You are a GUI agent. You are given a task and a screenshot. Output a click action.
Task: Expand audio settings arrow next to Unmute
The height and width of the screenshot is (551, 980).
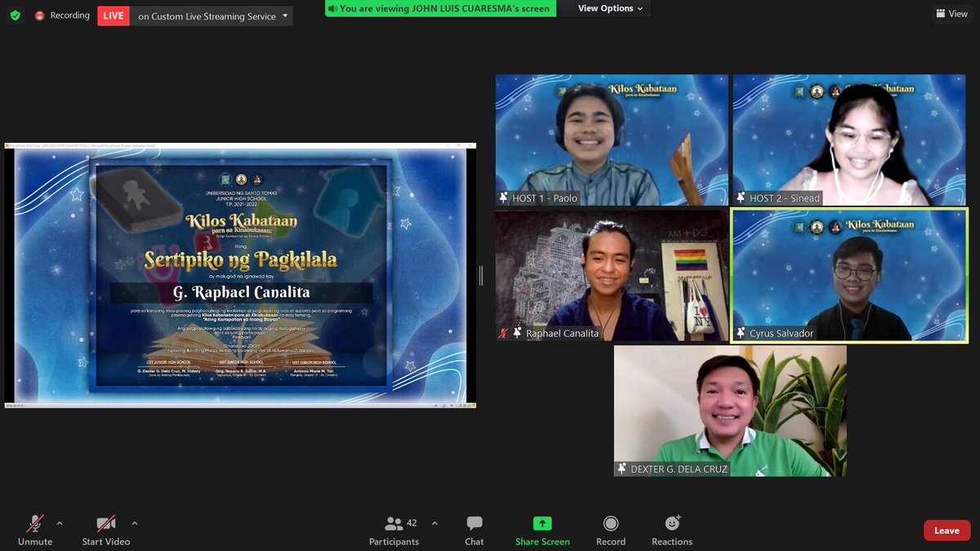(x=60, y=523)
